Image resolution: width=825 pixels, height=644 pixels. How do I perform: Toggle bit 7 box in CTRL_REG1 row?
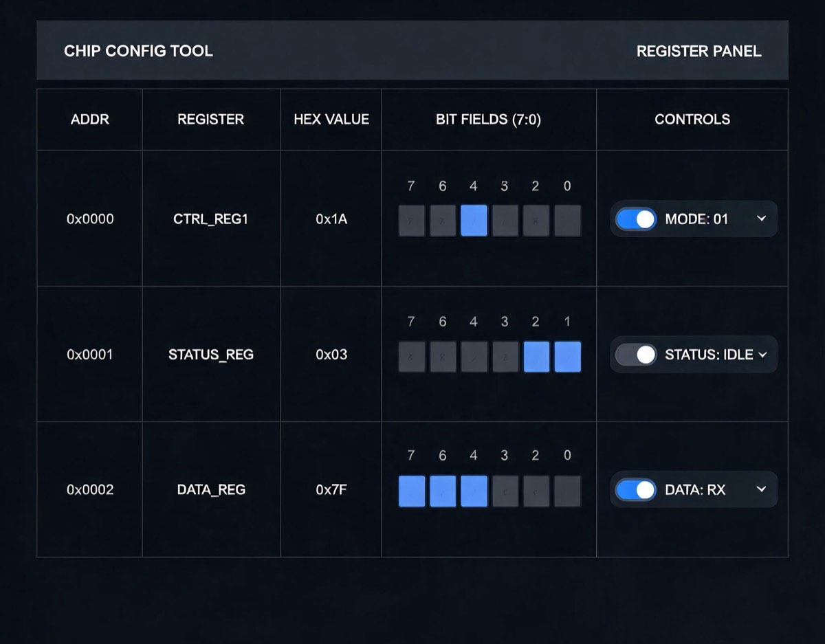tap(412, 221)
